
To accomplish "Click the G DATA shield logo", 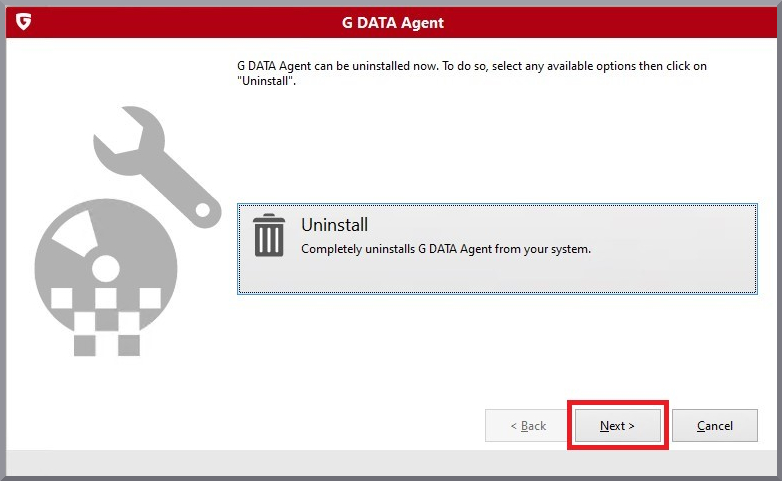I will pos(23,21).
